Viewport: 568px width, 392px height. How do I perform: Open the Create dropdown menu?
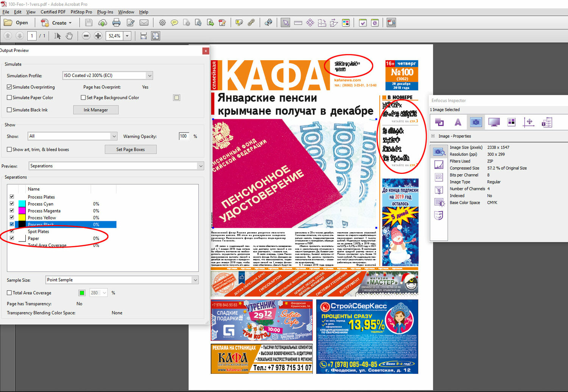tap(56, 23)
